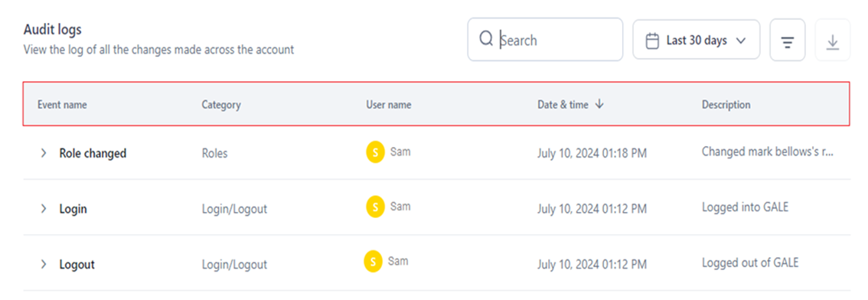Click the Description column header
This screenshot has height=300, width=868.
pos(726,105)
